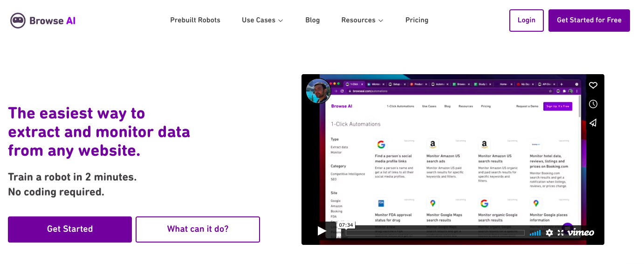Image resolution: width=644 pixels, height=264 pixels.
Task: Add video to Watch Later clock icon
Action: click(593, 104)
